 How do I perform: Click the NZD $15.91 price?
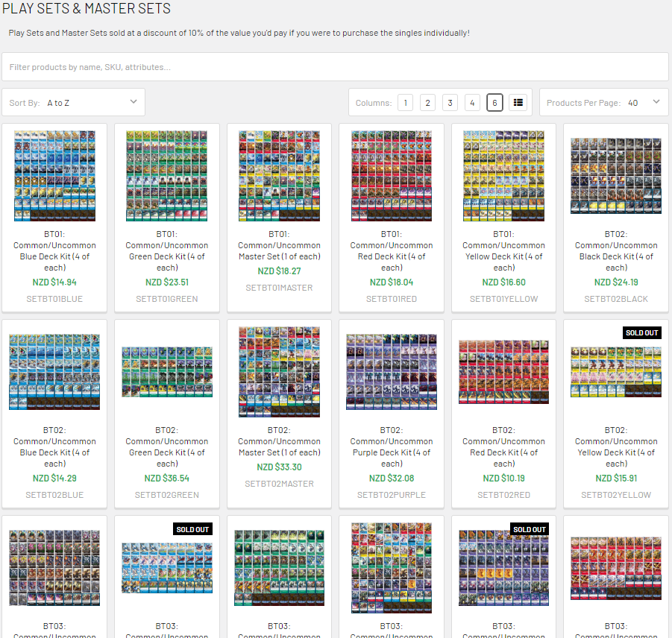[x=616, y=479]
